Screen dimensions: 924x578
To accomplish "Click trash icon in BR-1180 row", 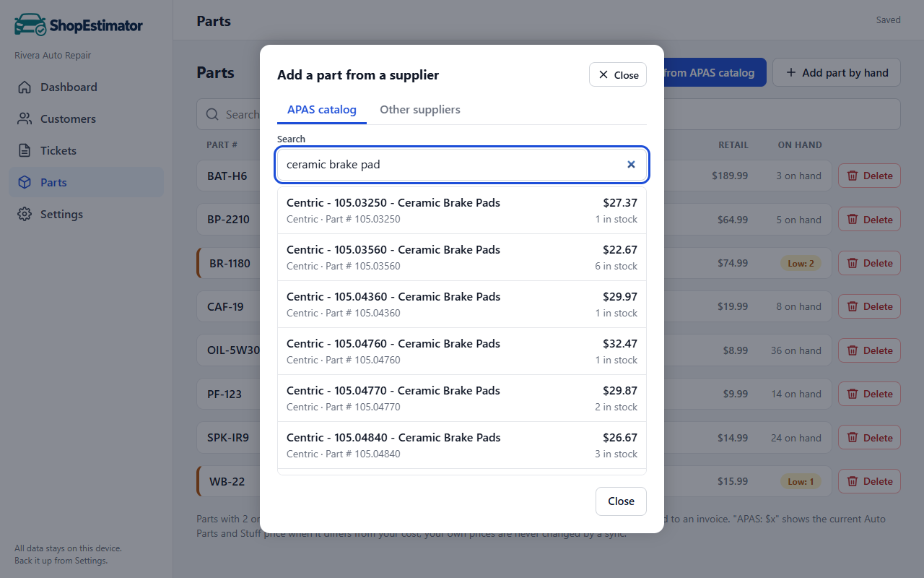I will 853,263.
